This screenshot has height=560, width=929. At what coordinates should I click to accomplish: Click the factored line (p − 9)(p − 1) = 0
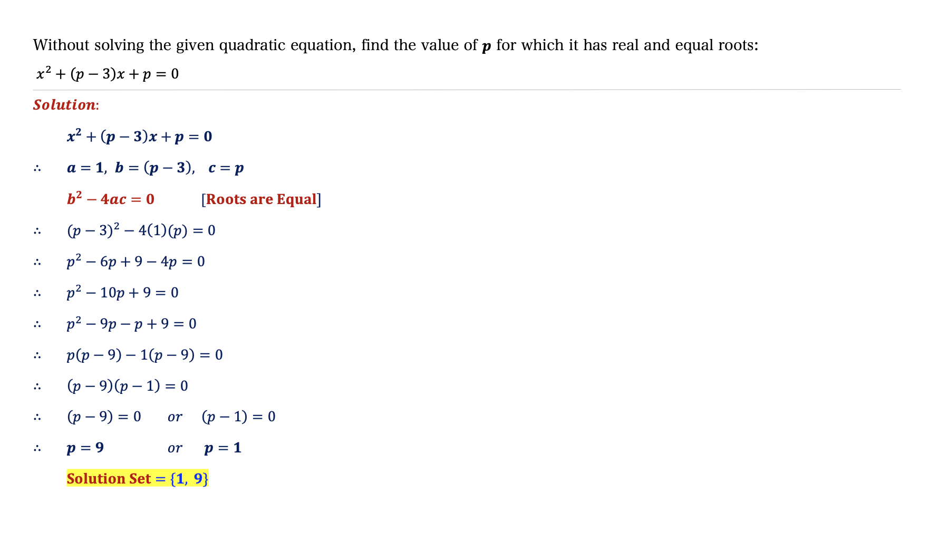click(x=127, y=386)
